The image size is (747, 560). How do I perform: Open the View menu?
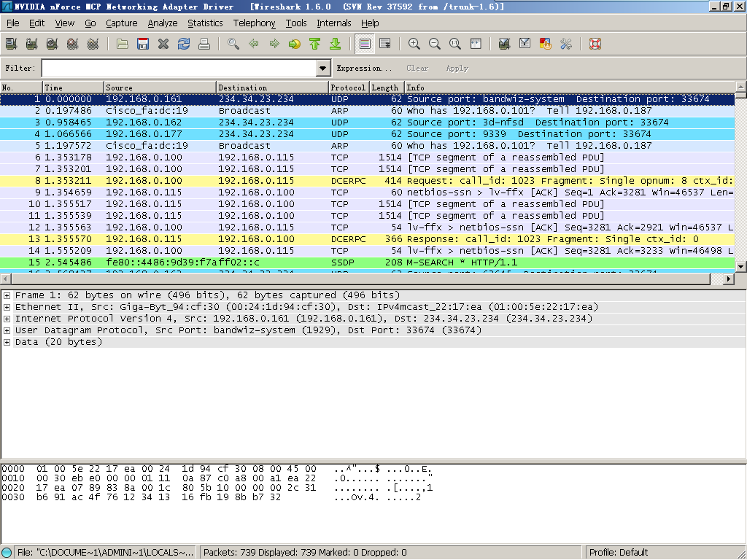pos(64,23)
